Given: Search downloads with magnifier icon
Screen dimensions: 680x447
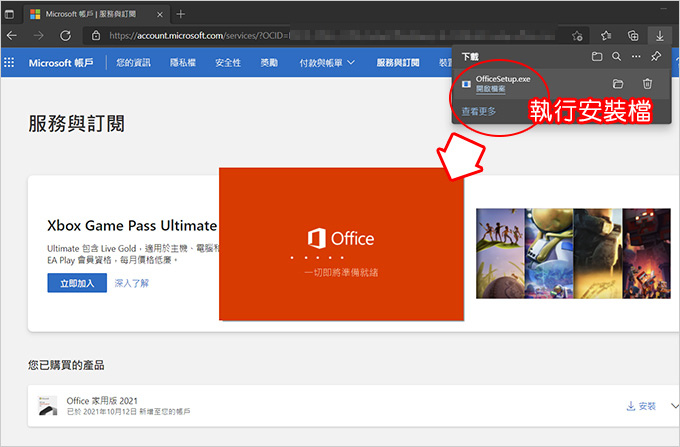Looking at the screenshot, I should [616, 56].
